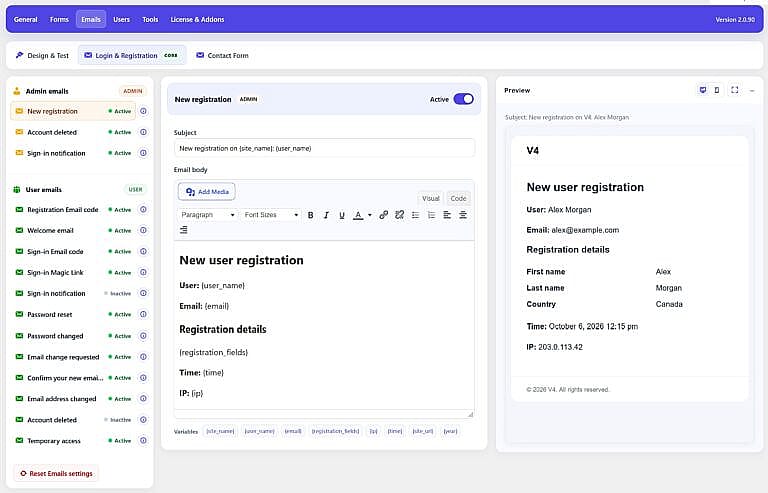The image size is (768, 493).
Task: Switch editor to Code mode
Action: pos(458,198)
